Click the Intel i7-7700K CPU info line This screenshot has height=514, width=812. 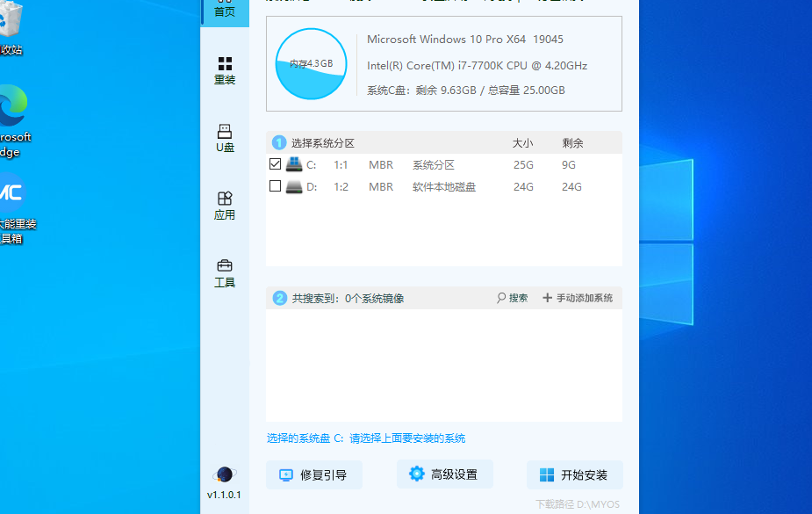click(477, 66)
